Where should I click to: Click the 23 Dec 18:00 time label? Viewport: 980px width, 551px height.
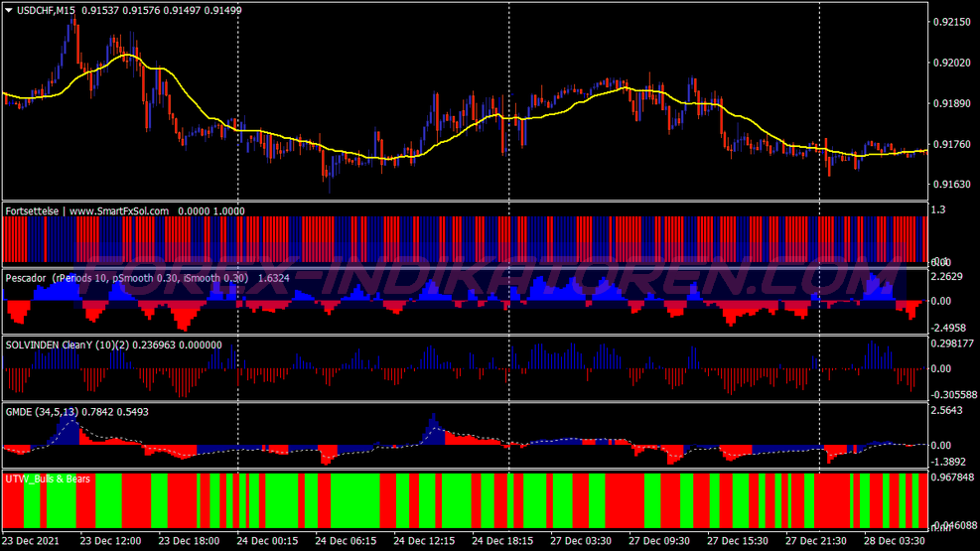pyautogui.click(x=189, y=541)
